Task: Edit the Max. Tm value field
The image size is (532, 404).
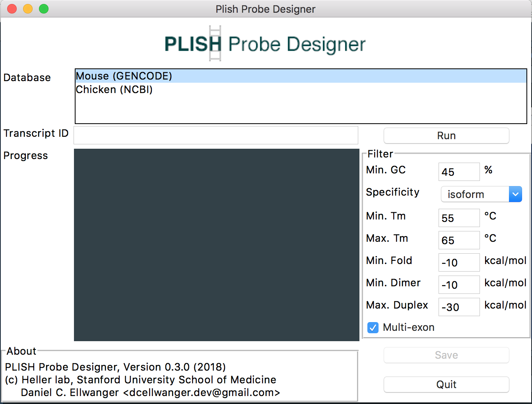Action: click(459, 240)
